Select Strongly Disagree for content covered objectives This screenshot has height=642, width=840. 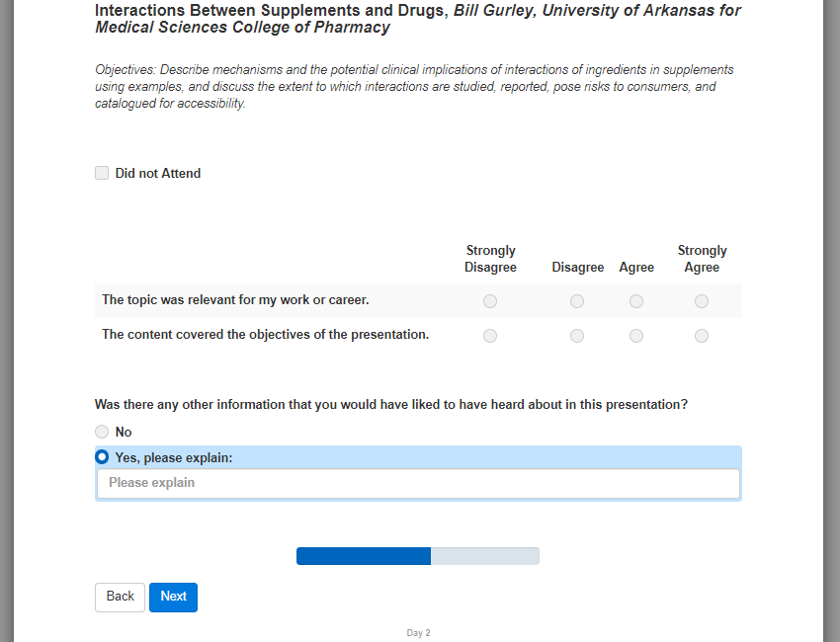click(490, 336)
